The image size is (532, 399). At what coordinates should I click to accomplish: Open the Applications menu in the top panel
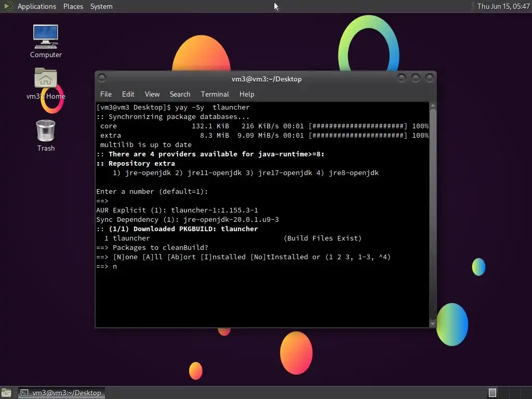pyautogui.click(x=37, y=6)
